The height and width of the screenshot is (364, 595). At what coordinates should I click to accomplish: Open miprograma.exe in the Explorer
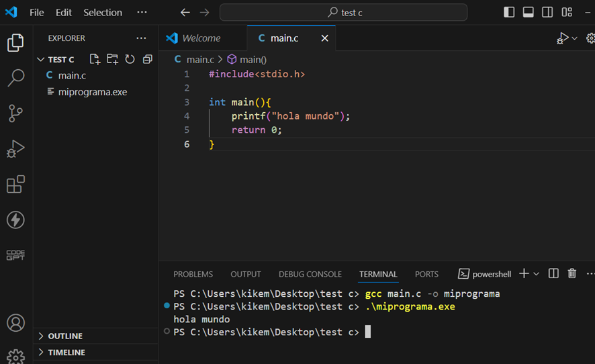(x=92, y=92)
